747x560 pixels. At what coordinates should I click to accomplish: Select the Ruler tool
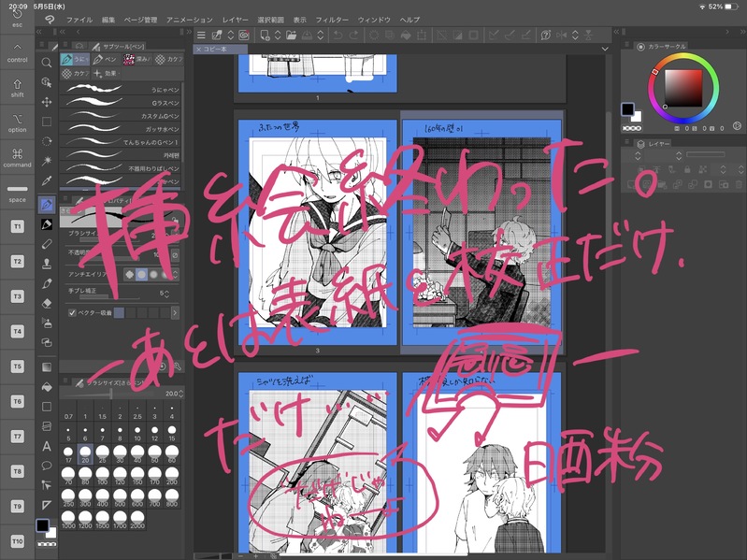pyautogui.click(x=46, y=505)
